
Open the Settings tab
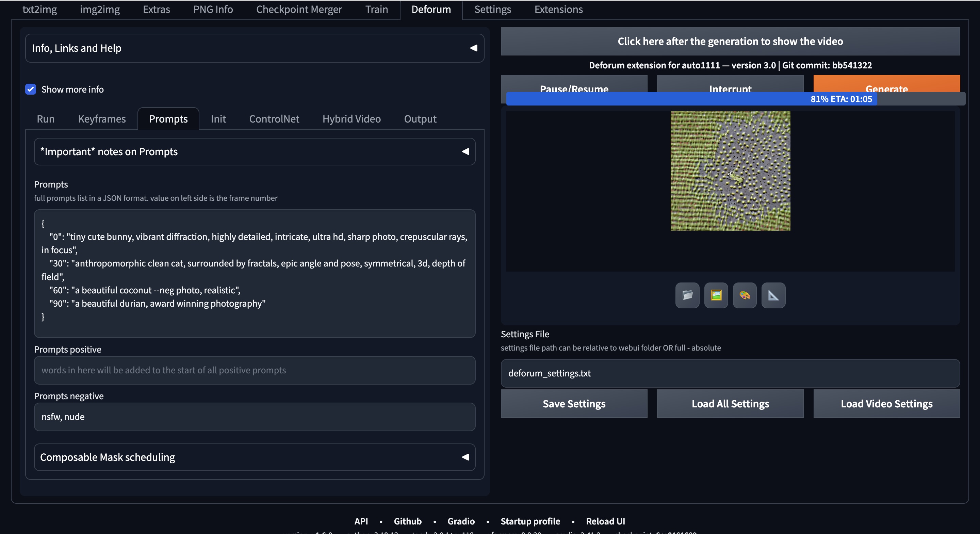pyautogui.click(x=492, y=9)
